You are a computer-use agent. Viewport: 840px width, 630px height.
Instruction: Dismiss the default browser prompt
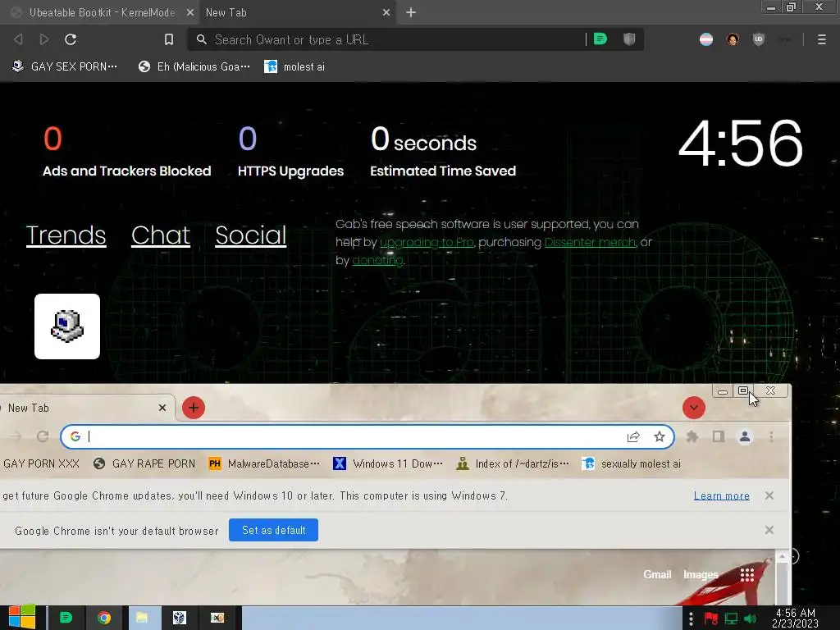(x=769, y=530)
